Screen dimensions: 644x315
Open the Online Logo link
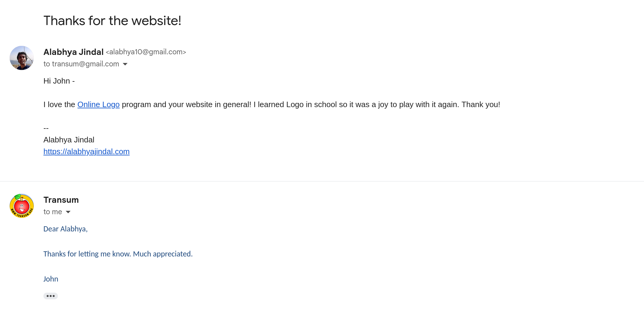click(98, 104)
